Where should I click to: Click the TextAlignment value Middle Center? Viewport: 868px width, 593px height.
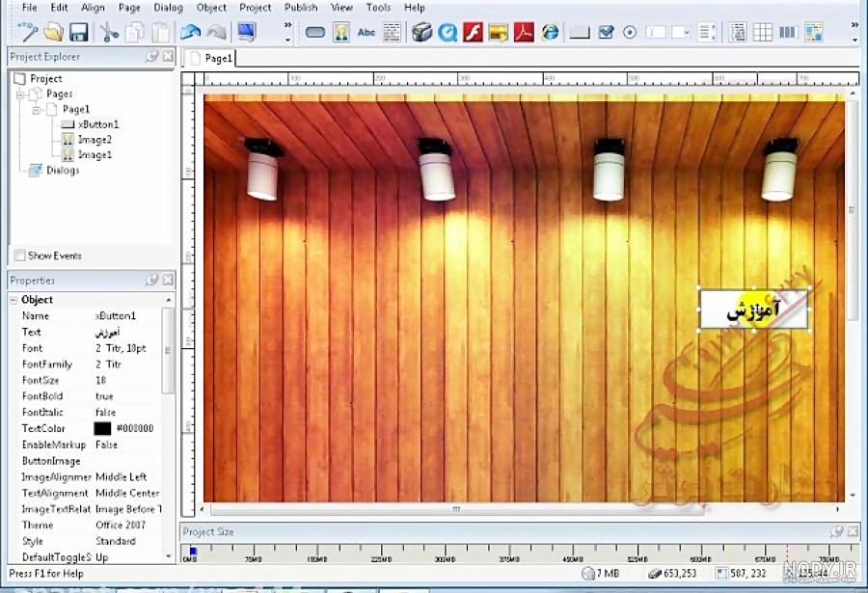pyautogui.click(x=127, y=493)
